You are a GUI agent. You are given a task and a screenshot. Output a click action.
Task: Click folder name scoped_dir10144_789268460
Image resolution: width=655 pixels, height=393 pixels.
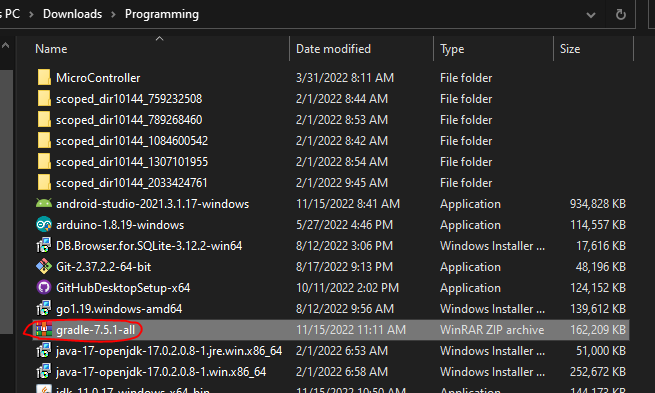click(x=129, y=120)
